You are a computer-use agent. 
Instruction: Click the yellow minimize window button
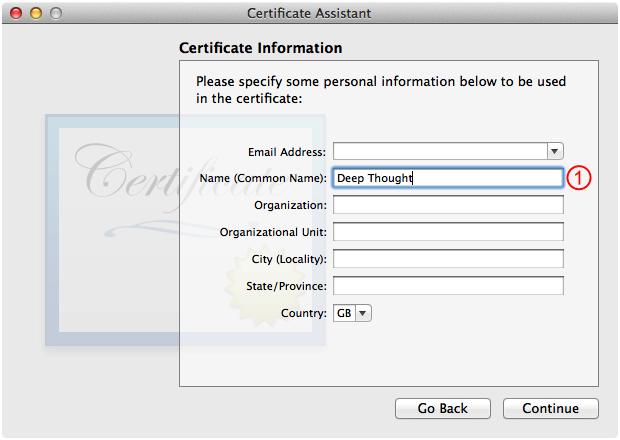36,13
